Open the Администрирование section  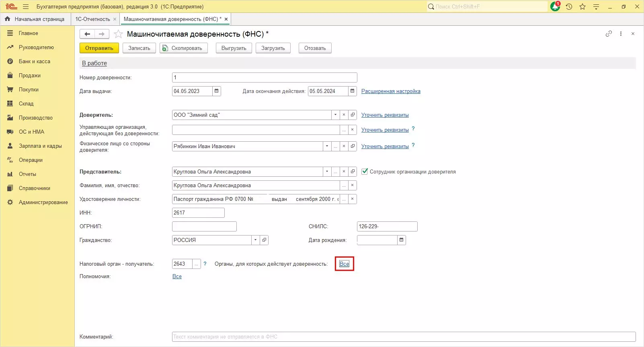[x=43, y=202]
